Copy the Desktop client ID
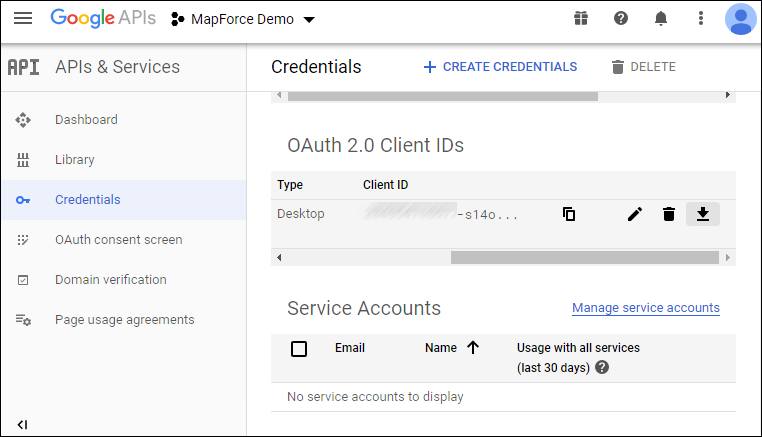 point(569,214)
